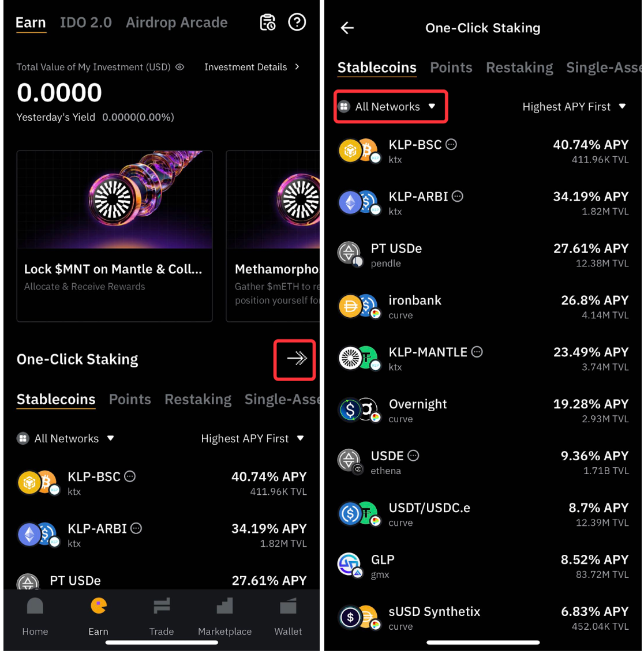This screenshot has width=644, height=654.
Task: Expand Highest APY First sort on right screen
Action: pyautogui.click(x=574, y=107)
